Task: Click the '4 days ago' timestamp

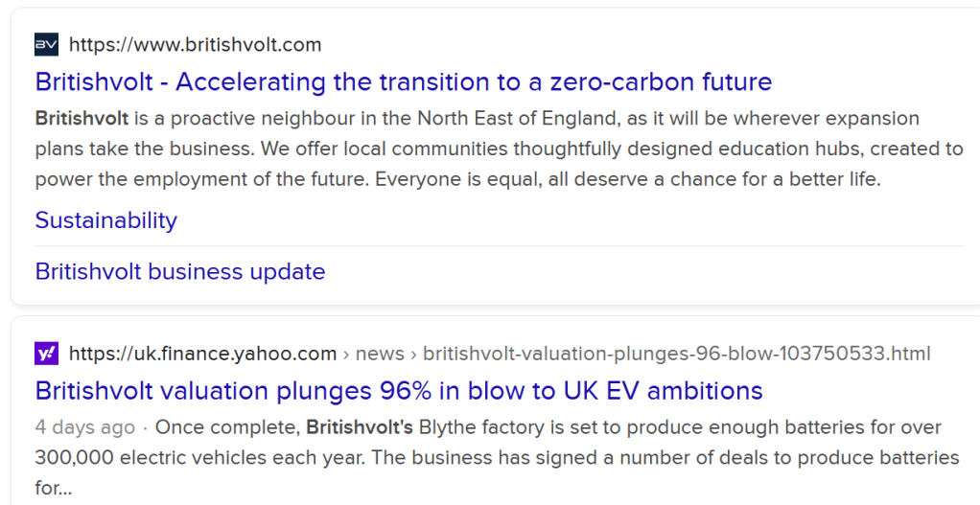Action: pyautogui.click(x=85, y=427)
